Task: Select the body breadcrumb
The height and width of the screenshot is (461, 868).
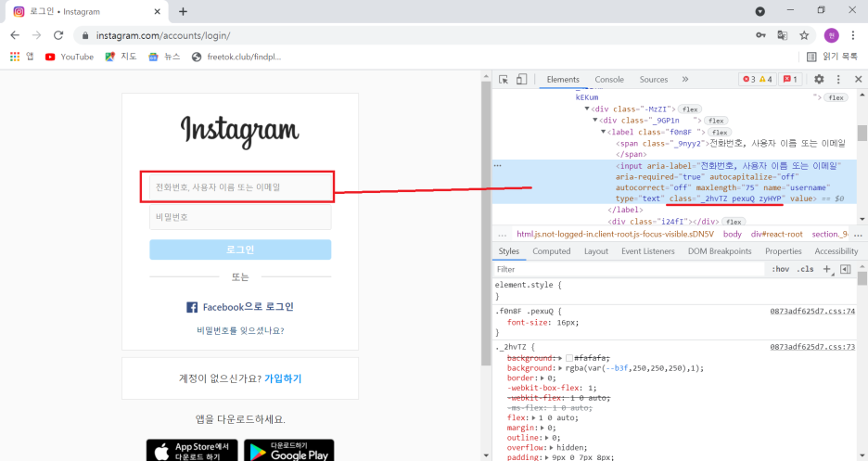Action: tap(732, 234)
